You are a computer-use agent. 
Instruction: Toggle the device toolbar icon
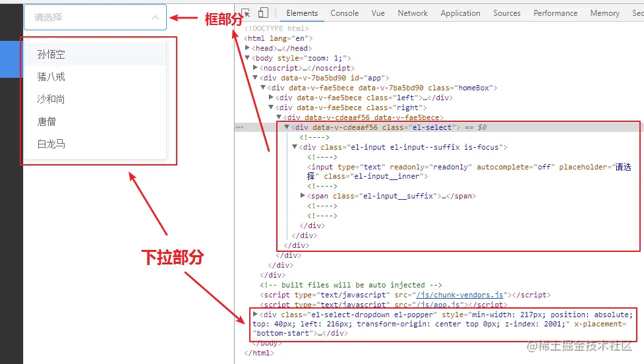click(263, 13)
